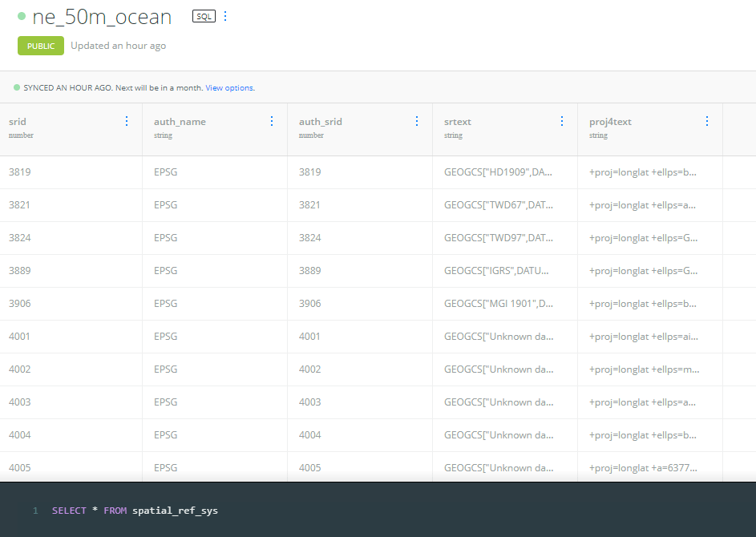
Task: Select srid cell 3824
Action: pyautogui.click(x=71, y=238)
